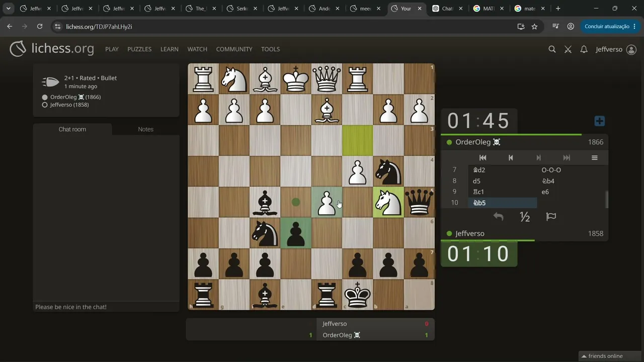Switch to the "Serk" browser tab
The height and width of the screenshot is (362, 644).
242,9
